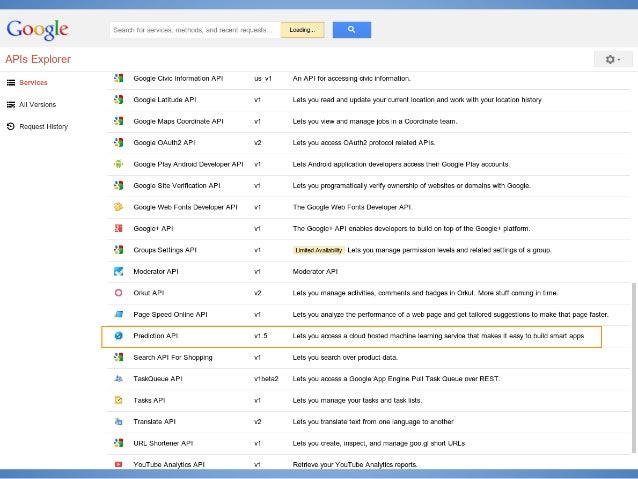Open Request History in the sidebar
Screen dimensions: 638x479
coord(44,127)
